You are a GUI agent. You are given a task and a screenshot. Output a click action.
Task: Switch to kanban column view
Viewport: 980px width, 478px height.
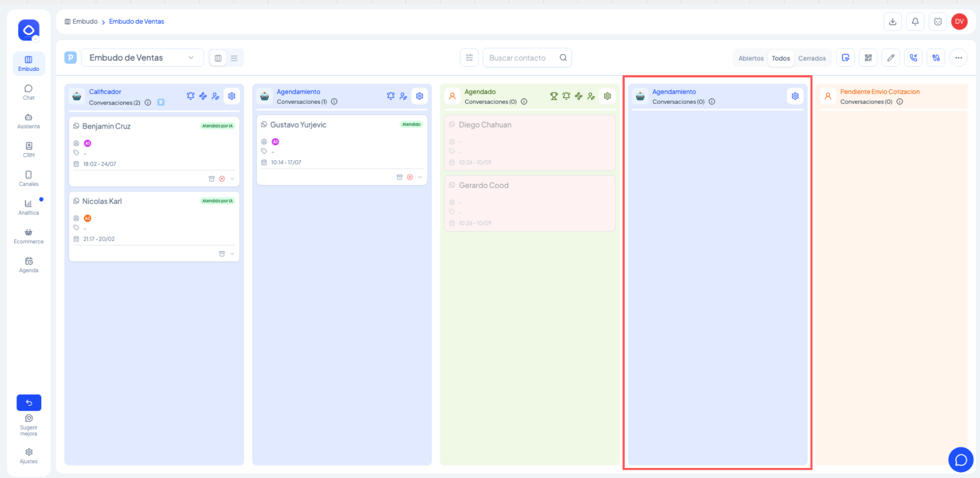pos(218,58)
